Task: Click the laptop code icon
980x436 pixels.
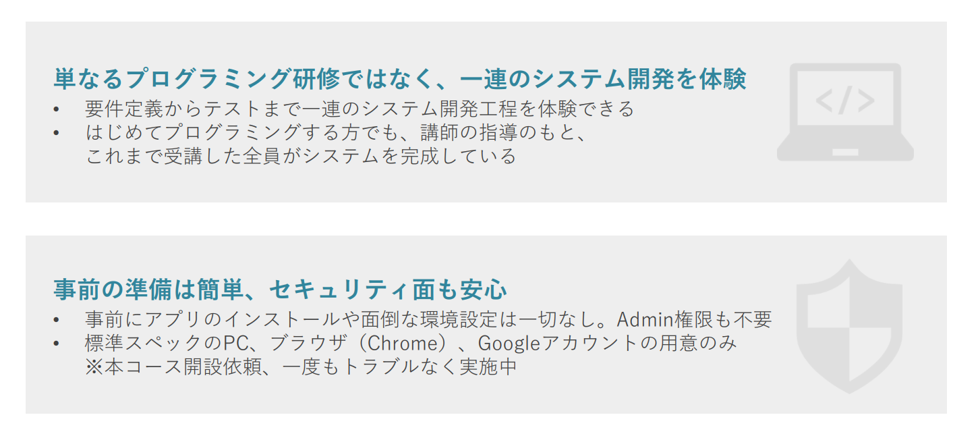Action: [845, 113]
